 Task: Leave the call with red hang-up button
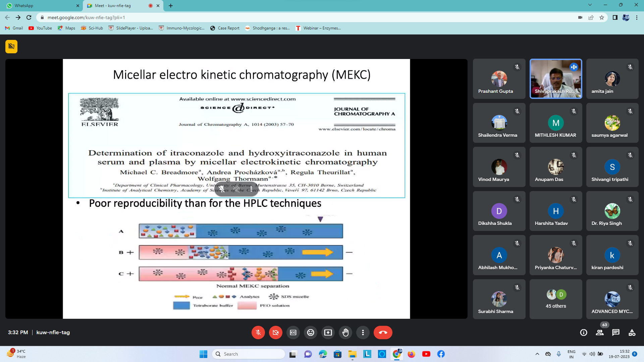(383, 333)
